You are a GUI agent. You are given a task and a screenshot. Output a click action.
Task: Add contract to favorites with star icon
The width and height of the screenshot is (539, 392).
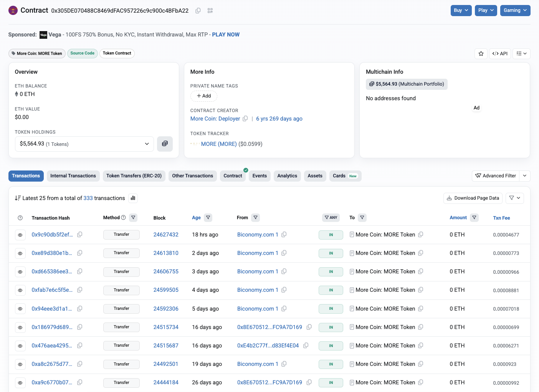point(481,54)
